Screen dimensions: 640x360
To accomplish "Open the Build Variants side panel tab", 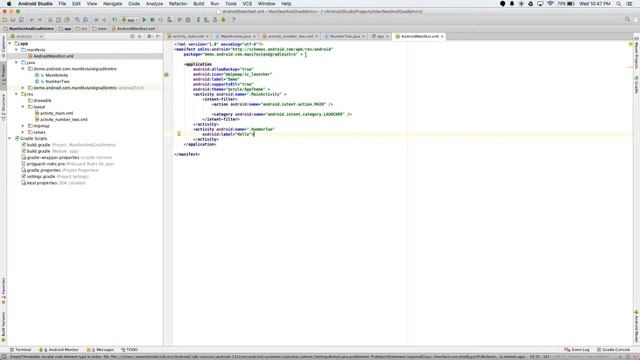I will tap(4, 327).
